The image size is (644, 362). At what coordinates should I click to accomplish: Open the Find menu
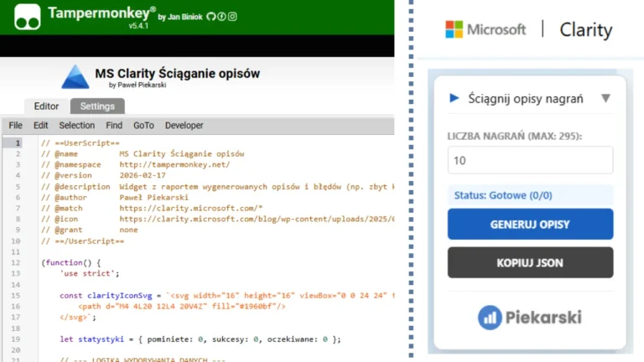coord(114,126)
